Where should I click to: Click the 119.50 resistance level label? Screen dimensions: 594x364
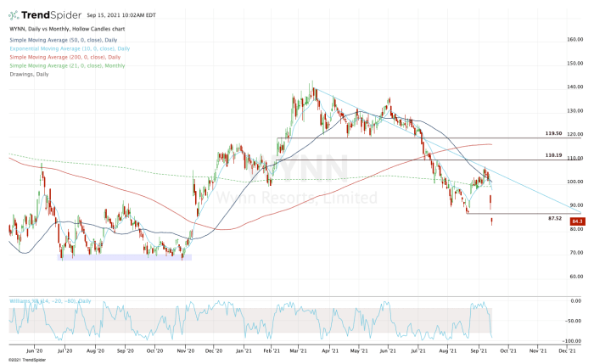(554, 133)
